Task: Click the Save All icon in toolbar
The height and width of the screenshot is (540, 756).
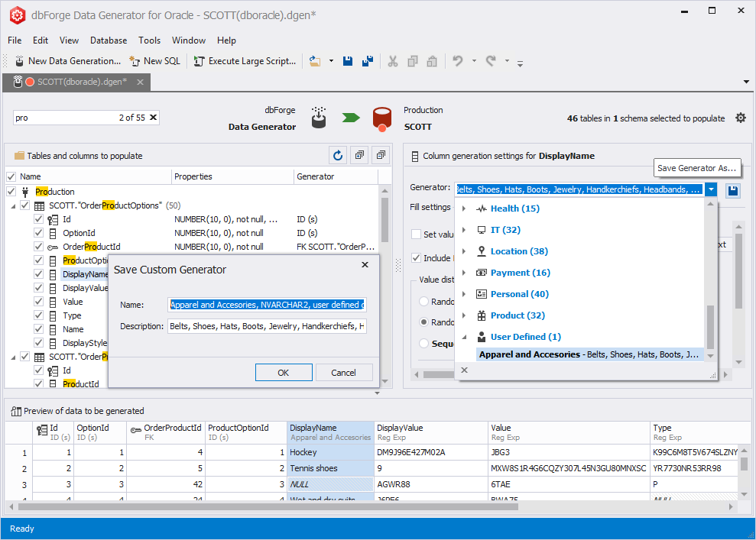Action: [x=368, y=61]
